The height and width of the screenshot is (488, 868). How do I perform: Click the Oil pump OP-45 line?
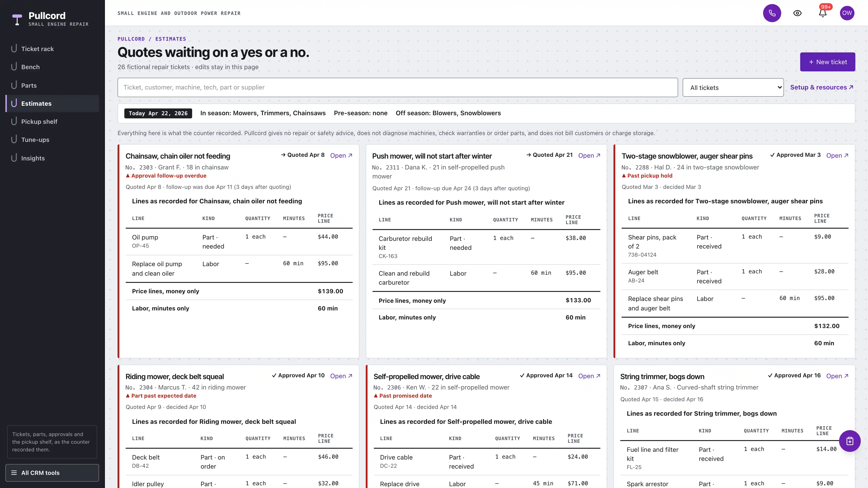point(239,242)
